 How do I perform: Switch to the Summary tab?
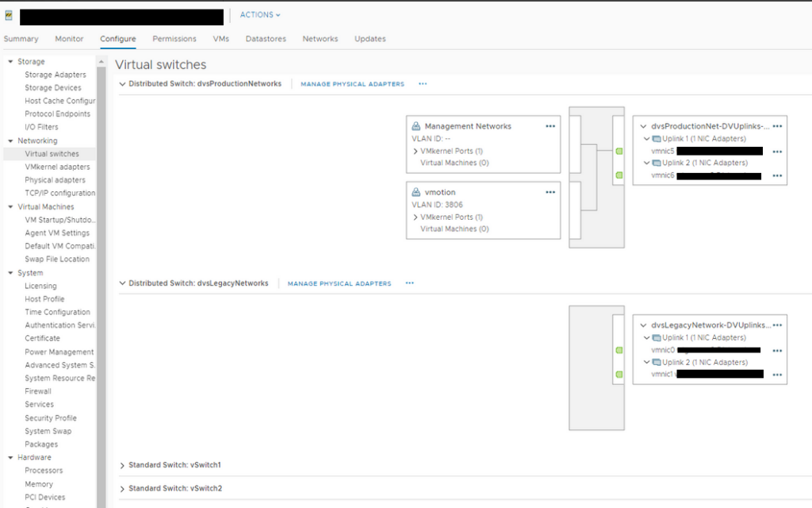pos(21,39)
